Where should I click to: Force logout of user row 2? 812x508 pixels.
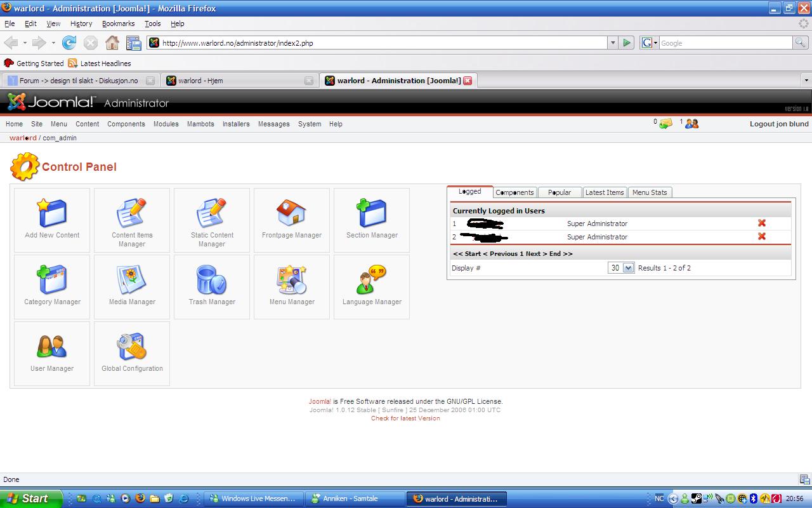coord(762,236)
